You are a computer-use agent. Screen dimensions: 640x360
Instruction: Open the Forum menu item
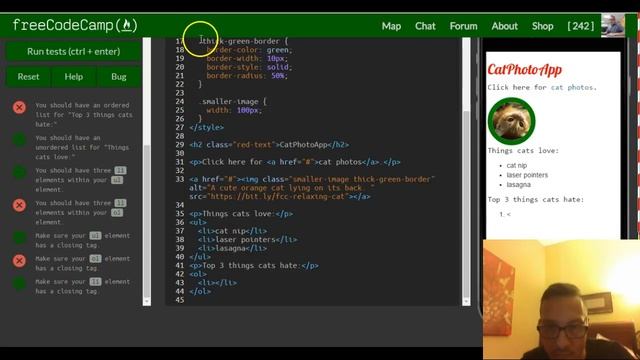pyautogui.click(x=463, y=26)
